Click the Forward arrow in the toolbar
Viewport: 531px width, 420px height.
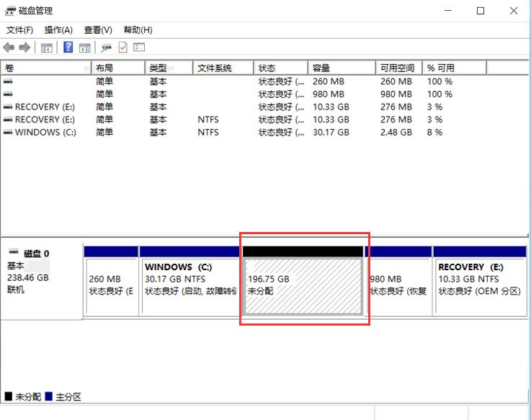tap(24, 48)
